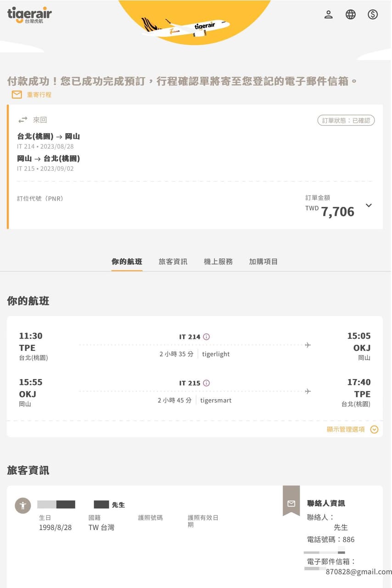Click the info icon next to IT 215
This screenshot has width=392, height=588.
point(207,383)
